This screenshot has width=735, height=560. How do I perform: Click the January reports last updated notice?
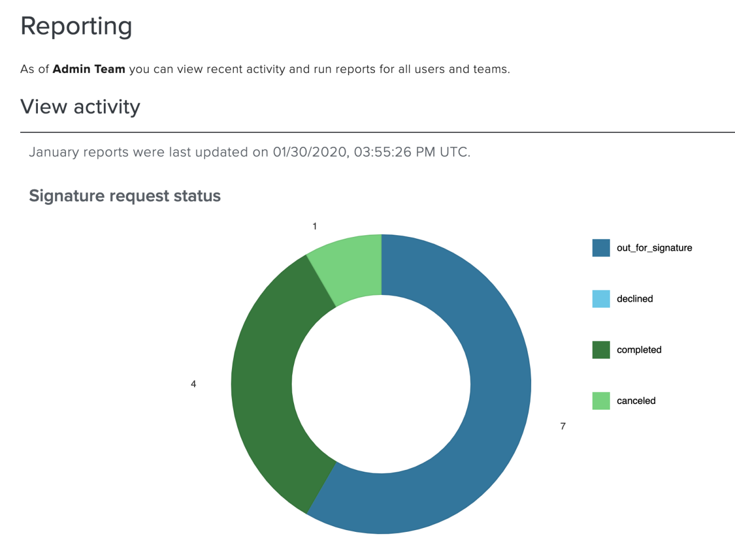pyautogui.click(x=250, y=152)
